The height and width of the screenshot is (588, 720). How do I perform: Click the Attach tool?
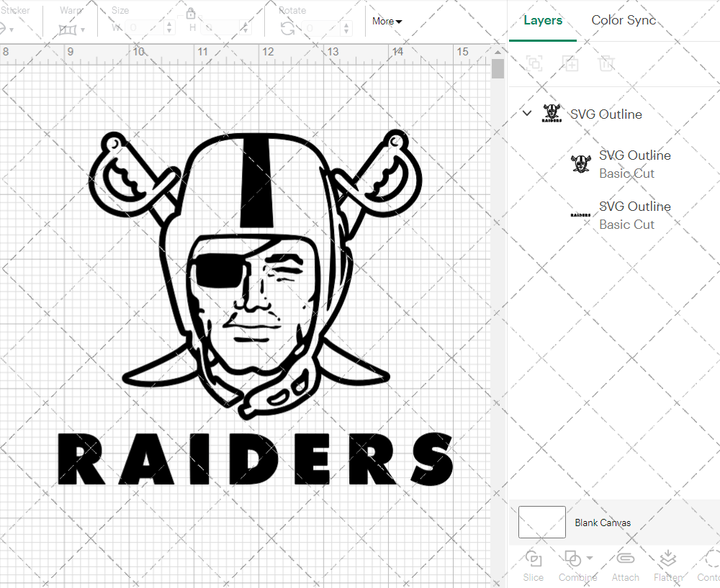click(x=625, y=566)
